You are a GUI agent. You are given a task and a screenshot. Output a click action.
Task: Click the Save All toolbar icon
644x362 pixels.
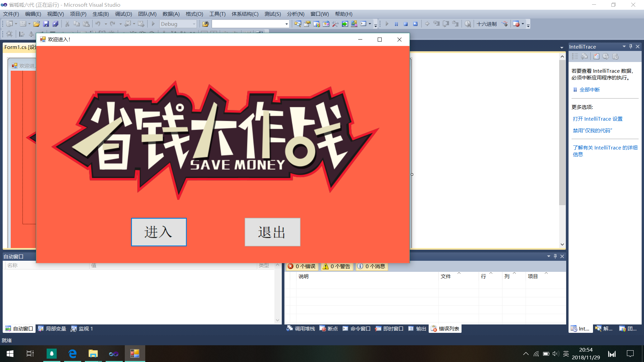(55, 24)
